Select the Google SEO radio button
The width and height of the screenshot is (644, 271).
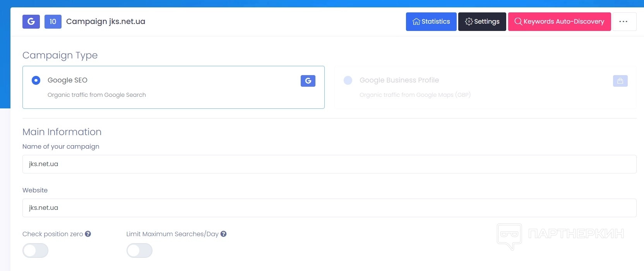point(36,80)
